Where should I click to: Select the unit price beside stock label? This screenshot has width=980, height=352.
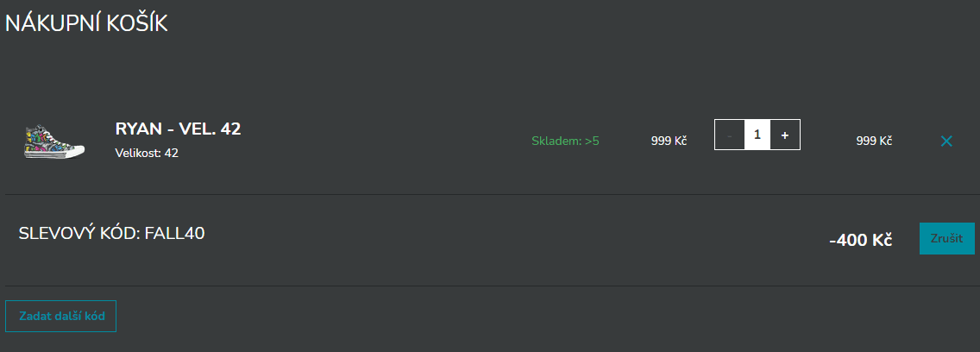click(669, 141)
